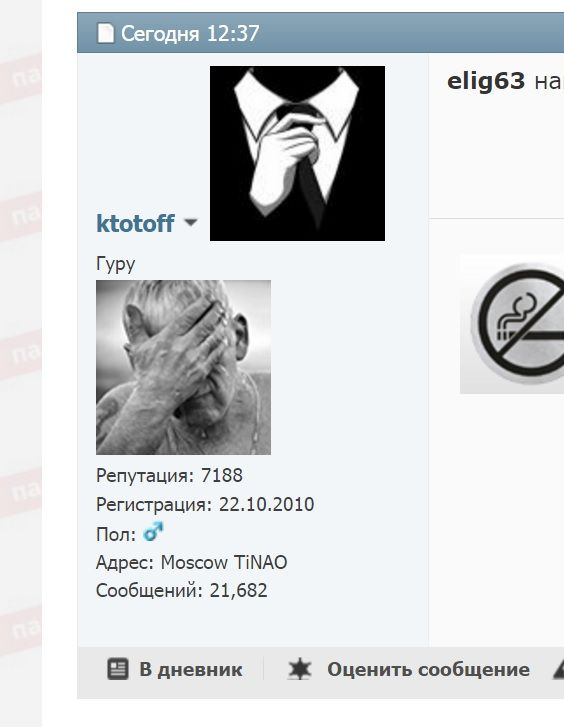Click the Репутация: 7188 text

169,476
